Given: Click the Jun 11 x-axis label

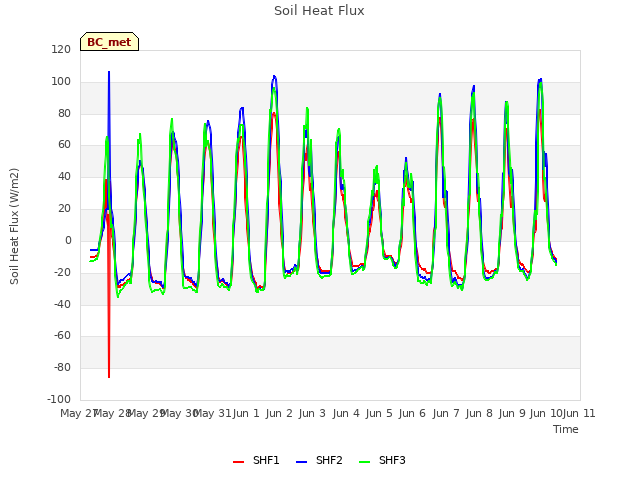Looking at the screenshot, I should pyautogui.click(x=579, y=413).
